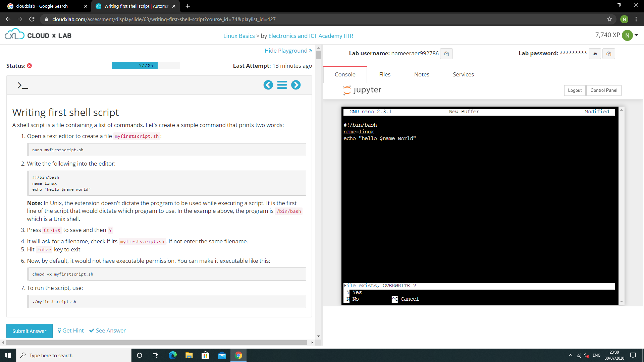This screenshot has width=644, height=362.
Task: Click the CloudxLab logo
Action: (38, 35)
